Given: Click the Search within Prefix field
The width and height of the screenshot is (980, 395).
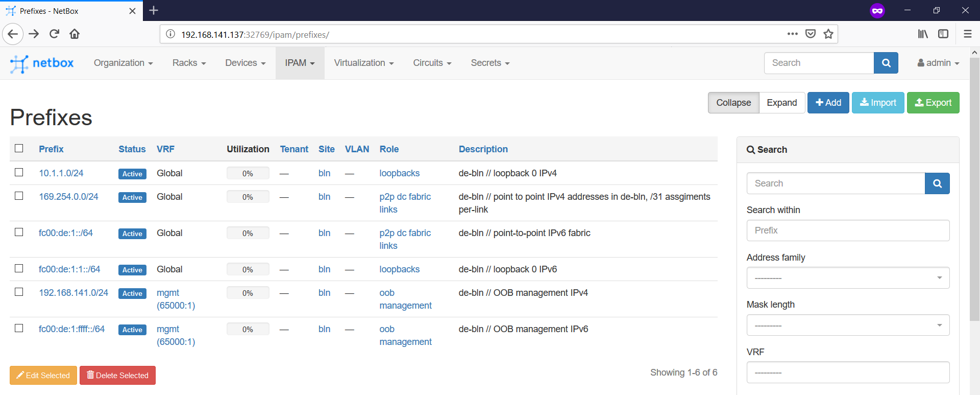Looking at the screenshot, I should coord(847,230).
